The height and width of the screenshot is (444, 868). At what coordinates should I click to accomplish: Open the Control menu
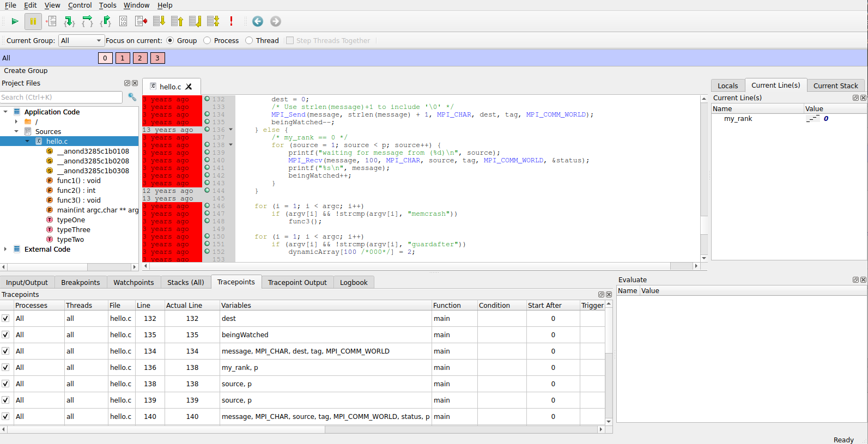[80, 5]
